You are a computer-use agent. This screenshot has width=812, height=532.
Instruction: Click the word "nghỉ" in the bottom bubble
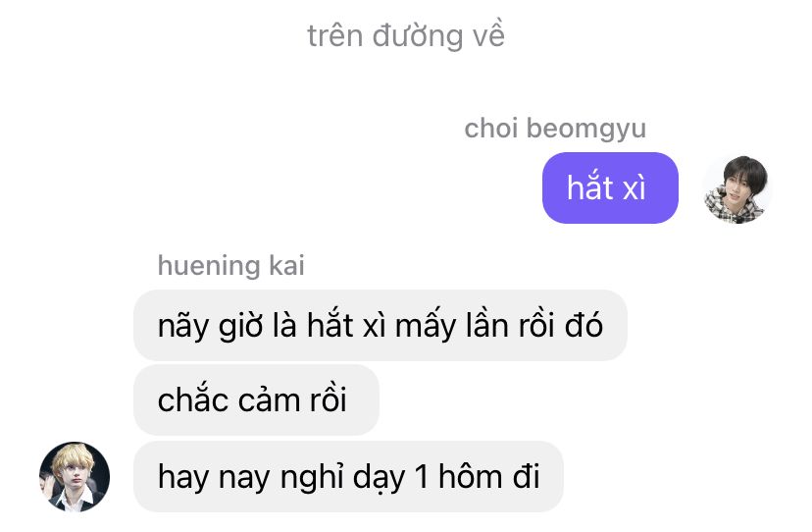312,477
